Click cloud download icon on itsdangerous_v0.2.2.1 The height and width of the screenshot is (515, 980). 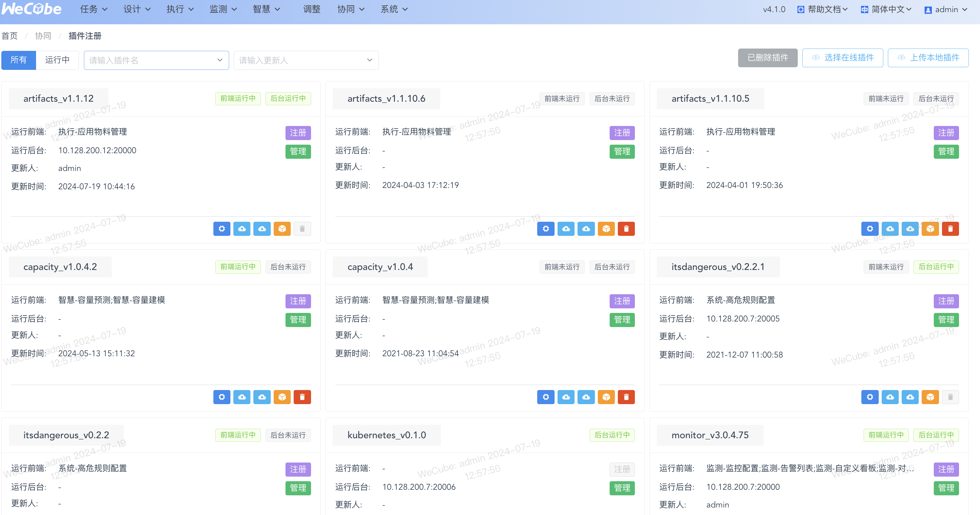(911, 397)
